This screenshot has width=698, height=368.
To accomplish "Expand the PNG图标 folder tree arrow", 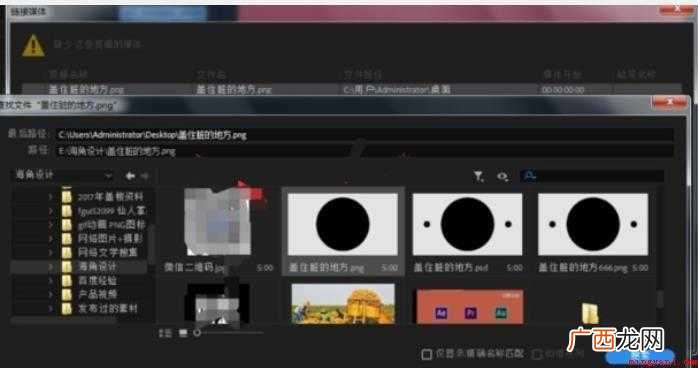I will tap(51, 225).
